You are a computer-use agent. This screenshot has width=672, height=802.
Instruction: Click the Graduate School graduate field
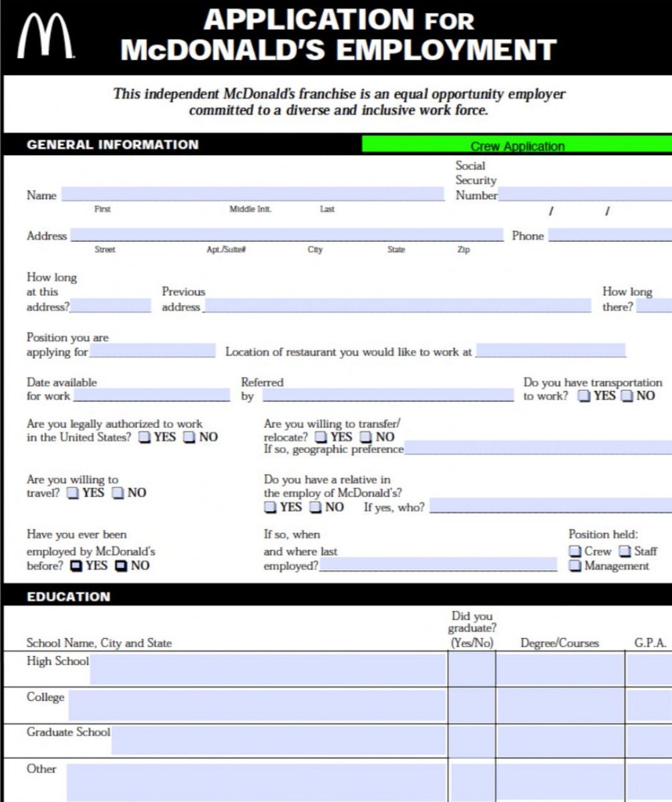[x=472, y=741]
